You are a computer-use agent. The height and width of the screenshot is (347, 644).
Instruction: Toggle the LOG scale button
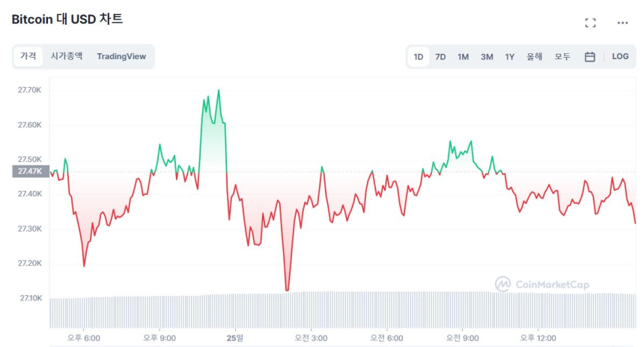point(620,56)
